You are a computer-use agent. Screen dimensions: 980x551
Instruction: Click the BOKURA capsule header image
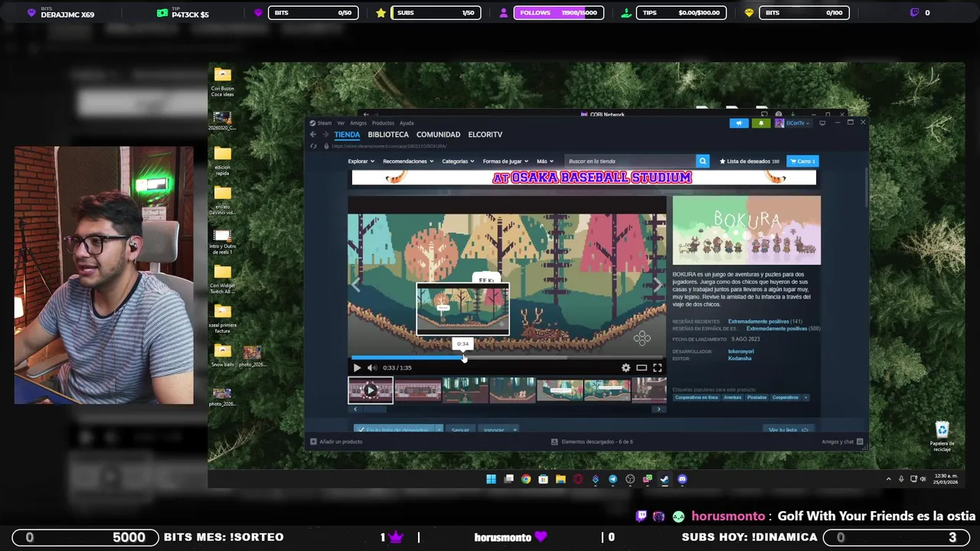[746, 230]
